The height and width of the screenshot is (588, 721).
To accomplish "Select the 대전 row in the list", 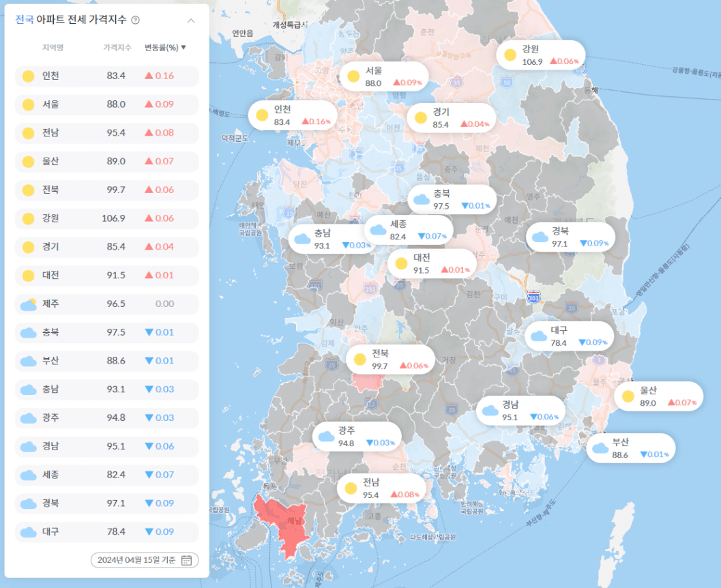I will tap(107, 276).
